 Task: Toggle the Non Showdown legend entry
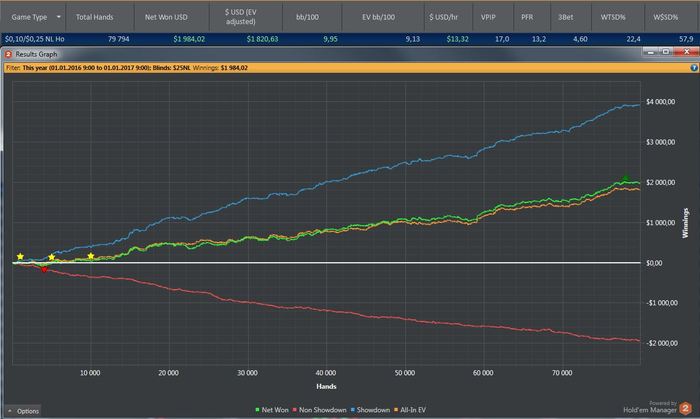tap(319, 410)
